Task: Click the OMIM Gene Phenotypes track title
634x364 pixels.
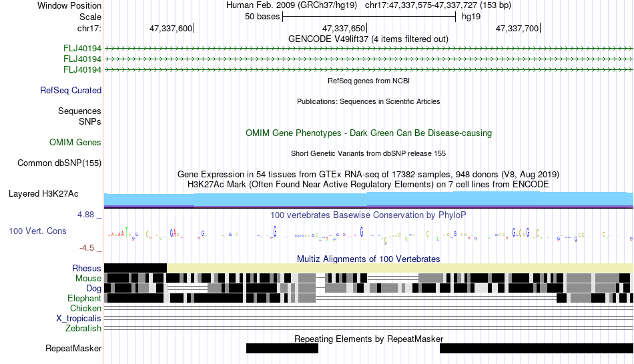Action: coord(368,133)
